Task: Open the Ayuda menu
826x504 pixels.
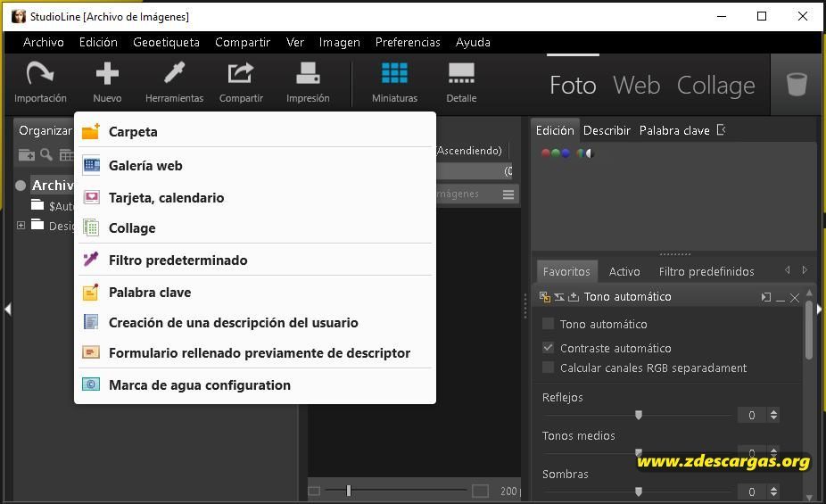Action: (x=473, y=42)
